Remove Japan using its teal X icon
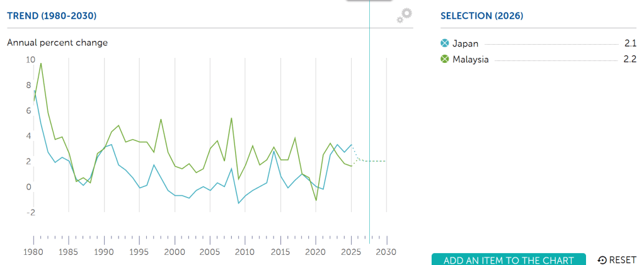 click(445, 43)
